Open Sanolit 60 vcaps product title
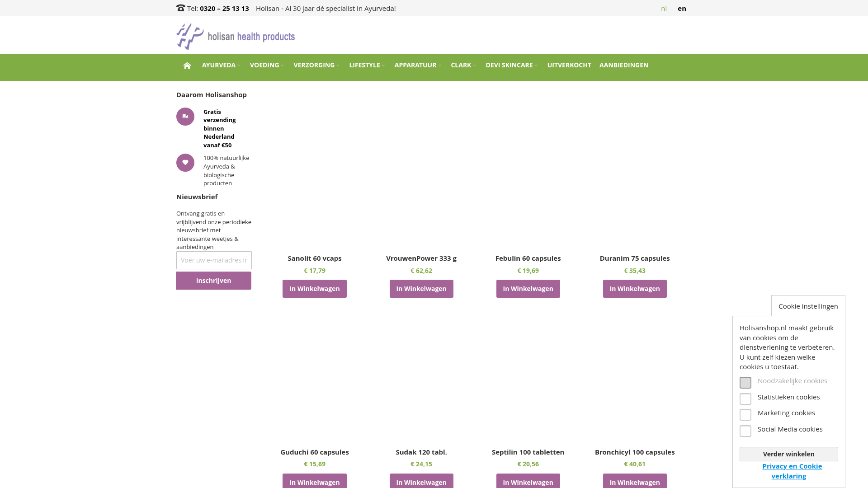This screenshot has width=868, height=488. click(315, 258)
